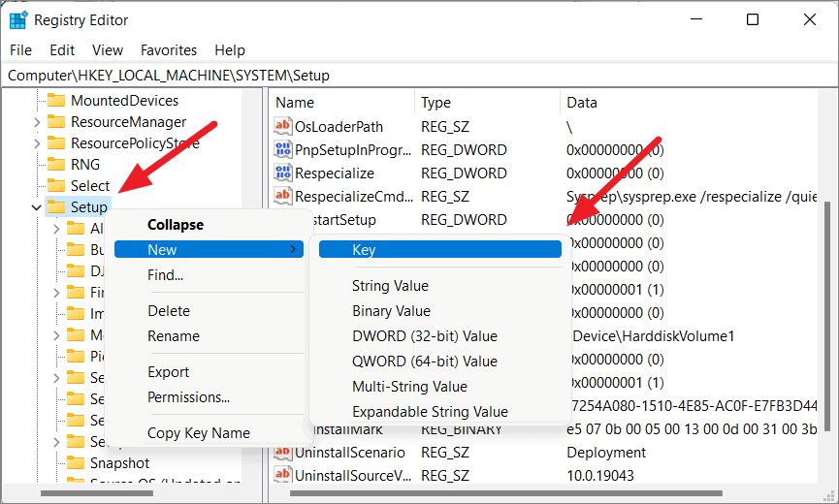
Task: Click the ResourcePolicyStore folder icon
Action: [x=55, y=143]
